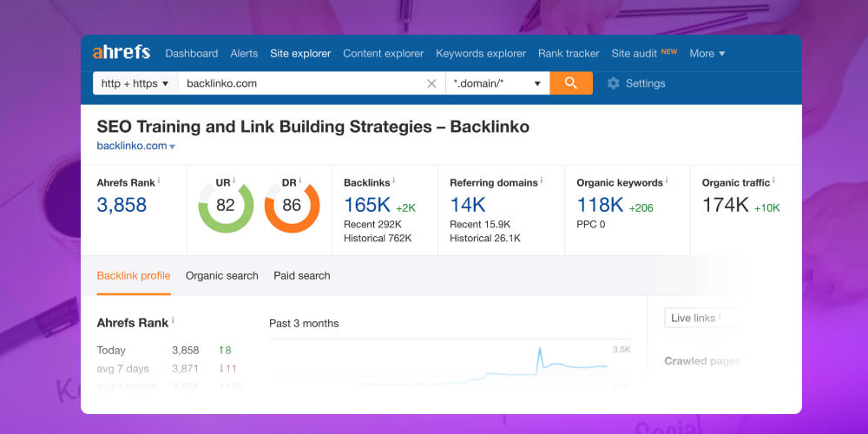Click the 165K backlinks number link
This screenshot has width=868, height=434.
pos(367,205)
